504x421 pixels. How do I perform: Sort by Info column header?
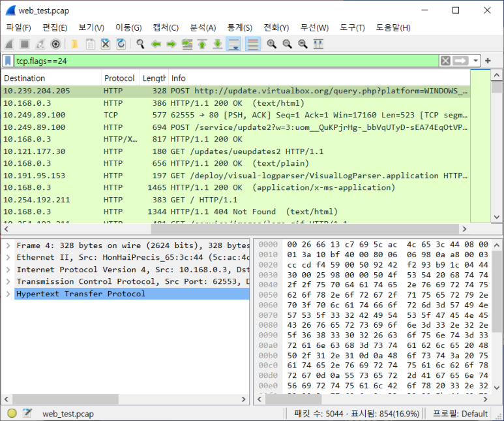pos(319,78)
